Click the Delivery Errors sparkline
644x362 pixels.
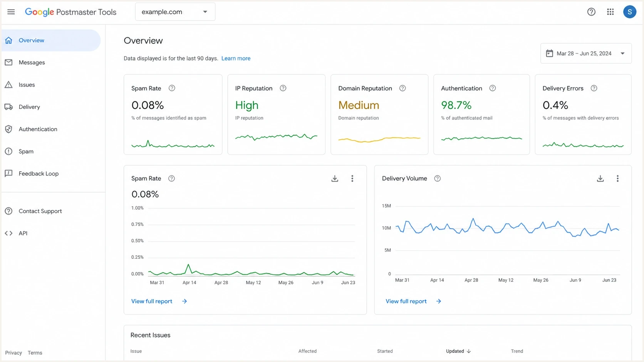coord(583,145)
